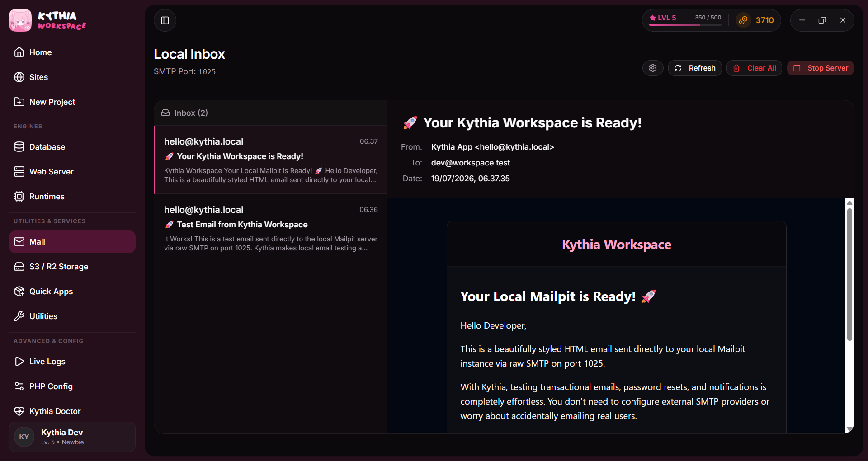Click the trash icon in Clear All
The width and height of the screenshot is (868, 461).
tap(736, 68)
